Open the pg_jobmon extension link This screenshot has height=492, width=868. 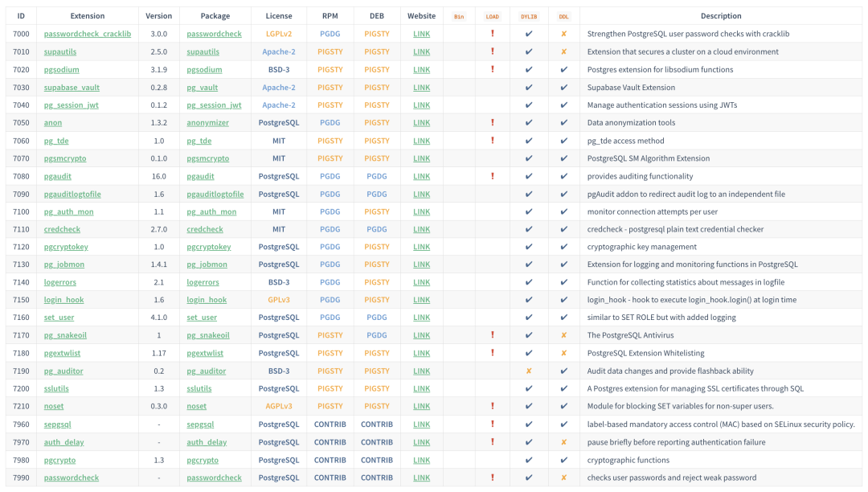click(x=64, y=264)
